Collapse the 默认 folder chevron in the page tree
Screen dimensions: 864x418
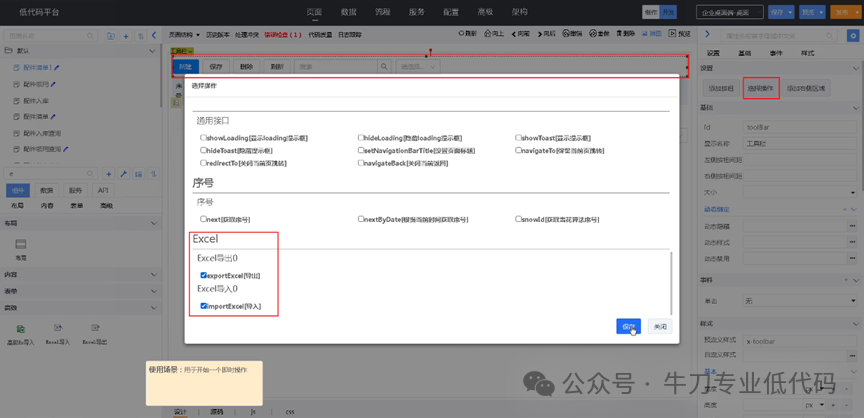click(x=153, y=51)
